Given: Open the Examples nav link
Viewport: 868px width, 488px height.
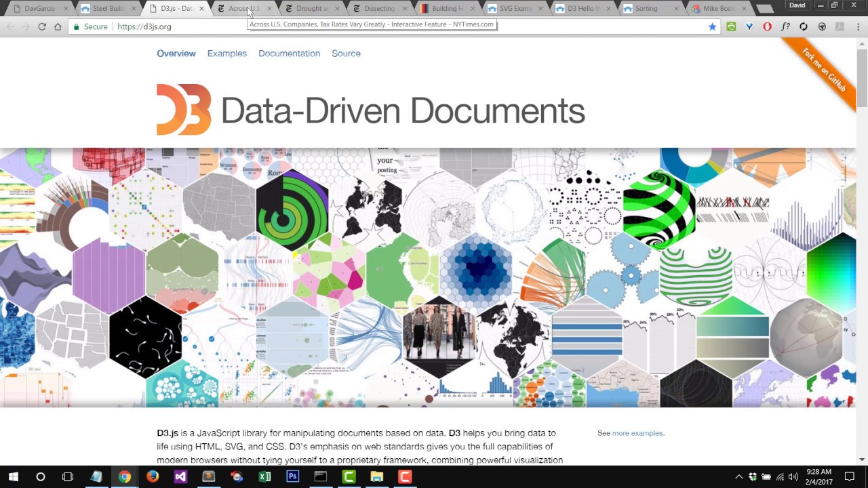Looking at the screenshot, I should pos(227,54).
